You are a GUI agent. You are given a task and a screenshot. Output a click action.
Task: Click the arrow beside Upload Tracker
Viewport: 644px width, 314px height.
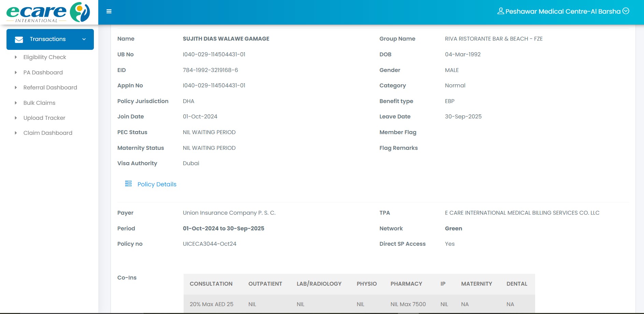[16, 118]
